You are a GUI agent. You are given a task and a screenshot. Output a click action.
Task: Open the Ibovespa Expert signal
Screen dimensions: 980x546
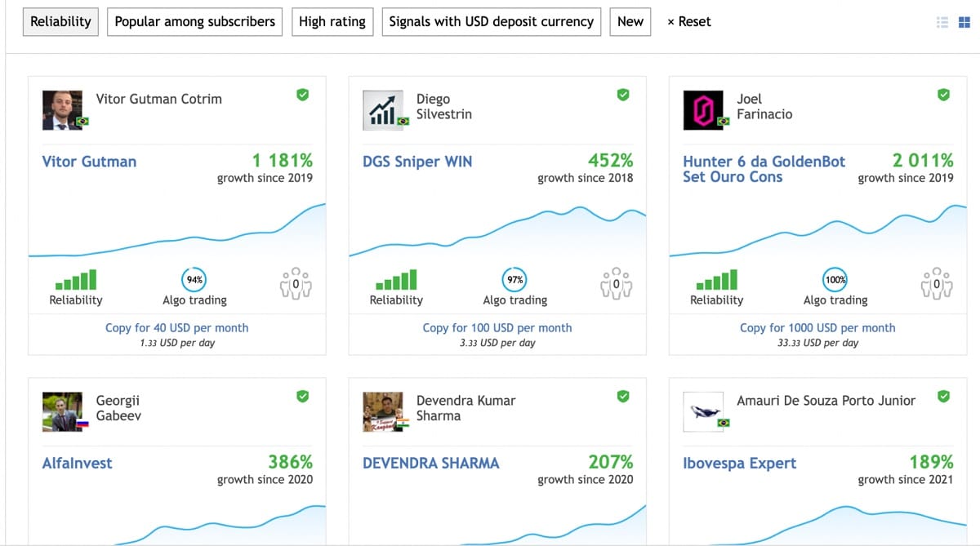(740, 464)
